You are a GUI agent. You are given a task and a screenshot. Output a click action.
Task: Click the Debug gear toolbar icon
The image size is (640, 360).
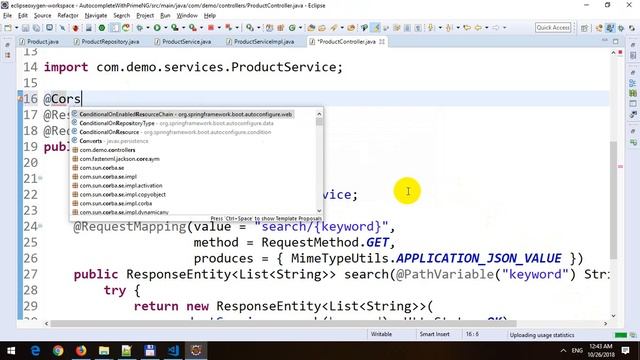pyautogui.click(x=140, y=28)
